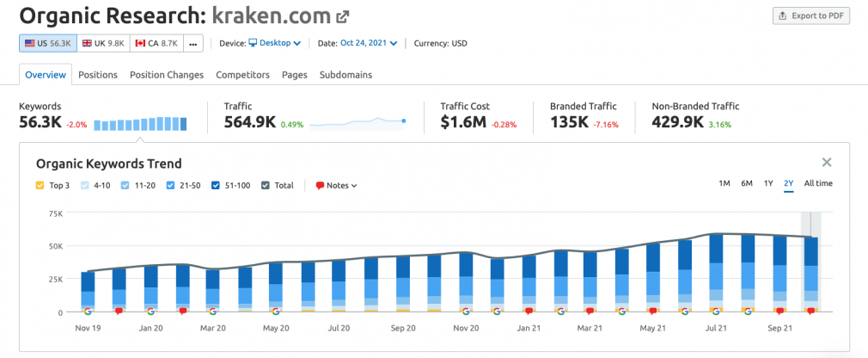Open the more countries ellipsis button
The image size is (868, 358).
click(193, 43)
